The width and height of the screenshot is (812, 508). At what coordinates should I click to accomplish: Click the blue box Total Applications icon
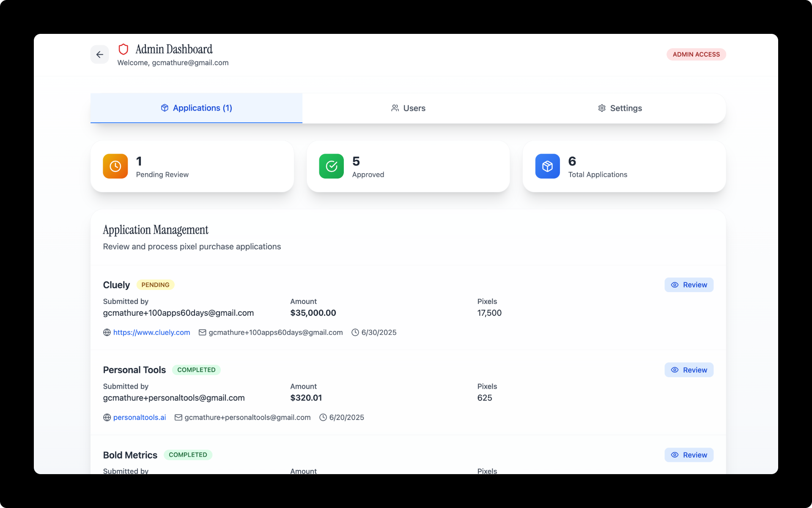click(547, 166)
